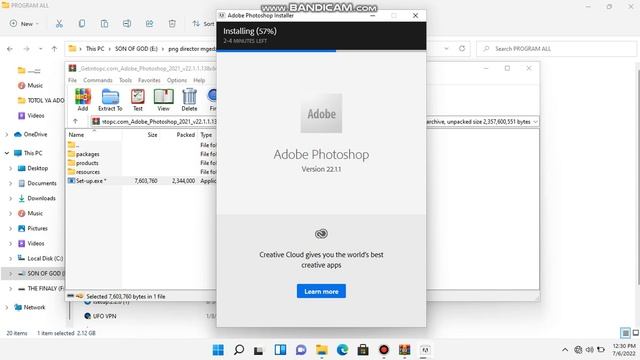Screen dimensions: 640x360
Task: Click Paste icon in File Explorer
Action: (x=104, y=24)
